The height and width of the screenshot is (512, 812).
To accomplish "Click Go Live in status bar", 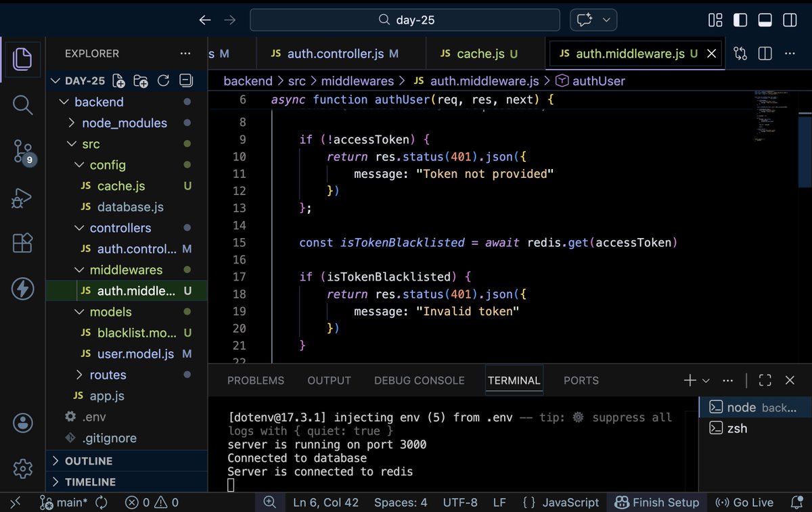I will coord(744,503).
